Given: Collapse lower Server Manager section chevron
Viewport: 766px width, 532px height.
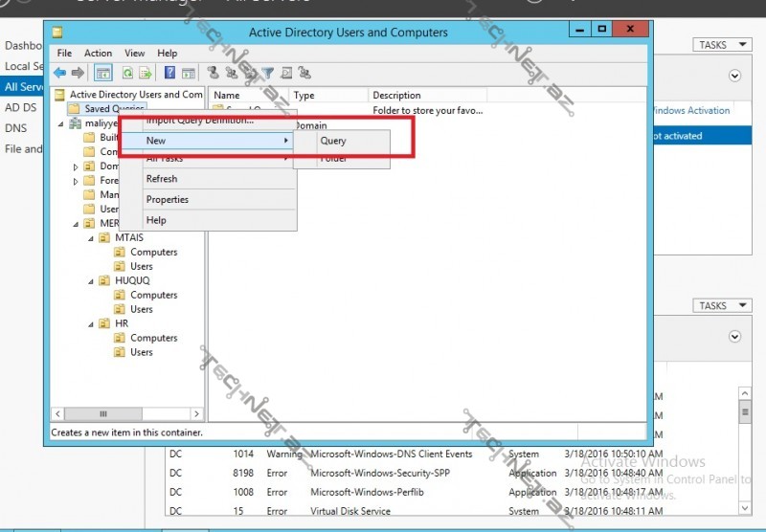Looking at the screenshot, I should click(734, 336).
